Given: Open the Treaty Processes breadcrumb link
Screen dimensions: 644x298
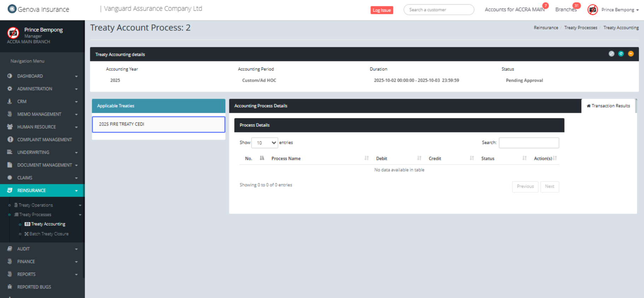Looking at the screenshot, I should pyautogui.click(x=580, y=28).
